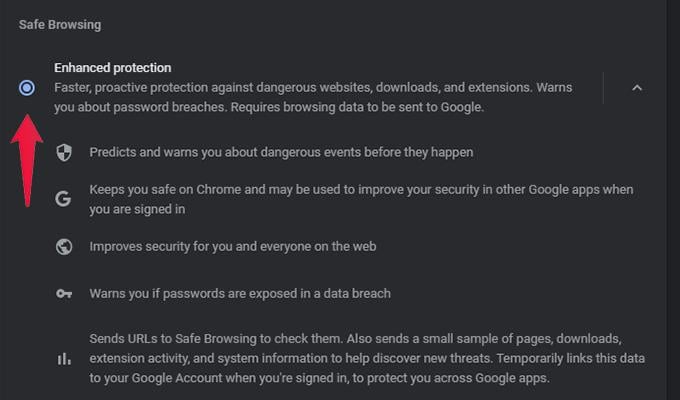The height and width of the screenshot is (400, 680).
Task: Click Warns you if passwords are exposed text
Action: (240, 294)
